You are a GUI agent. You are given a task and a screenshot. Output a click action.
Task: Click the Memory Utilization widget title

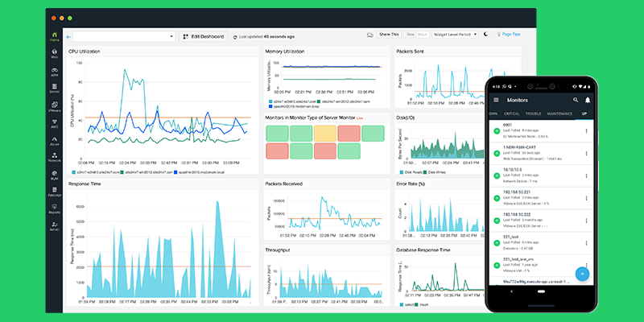tap(285, 52)
